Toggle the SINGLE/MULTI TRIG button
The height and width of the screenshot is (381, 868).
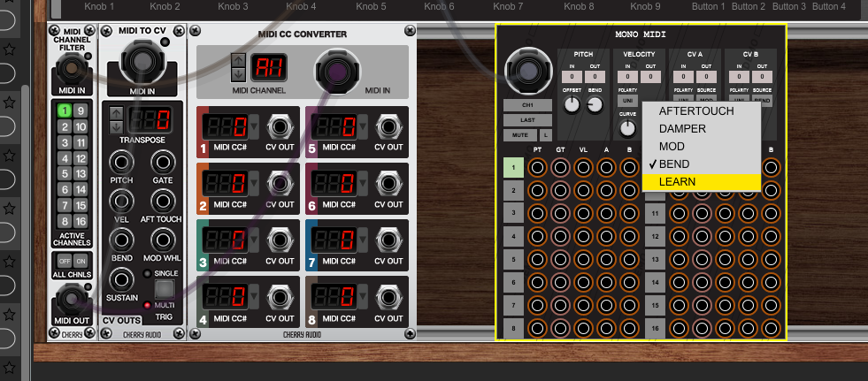click(x=165, y=289)
